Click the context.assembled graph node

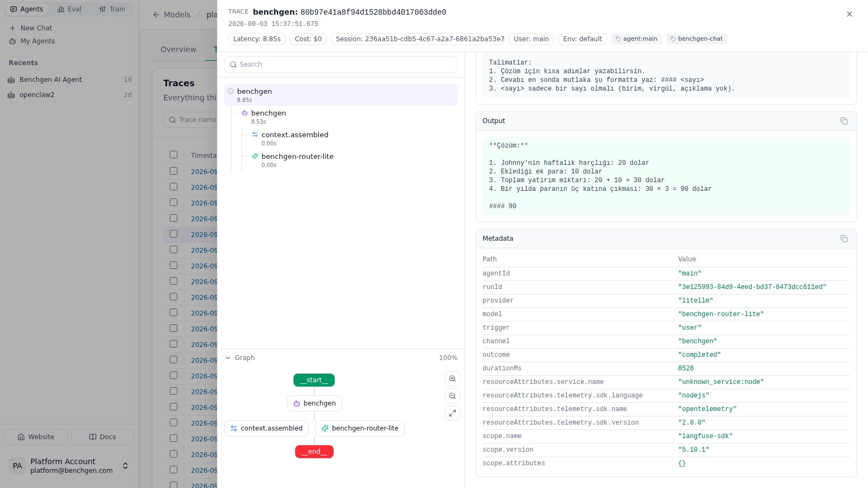pyautogui.click(x=266, y=428)
